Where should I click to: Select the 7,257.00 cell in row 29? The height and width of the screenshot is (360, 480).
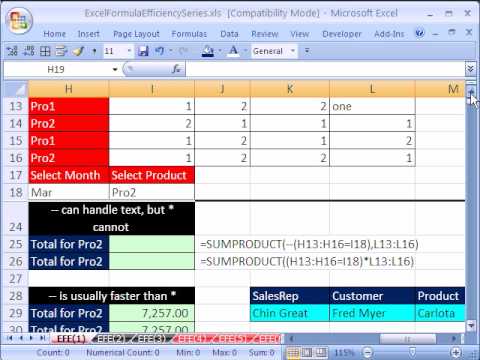pos(152,313)
